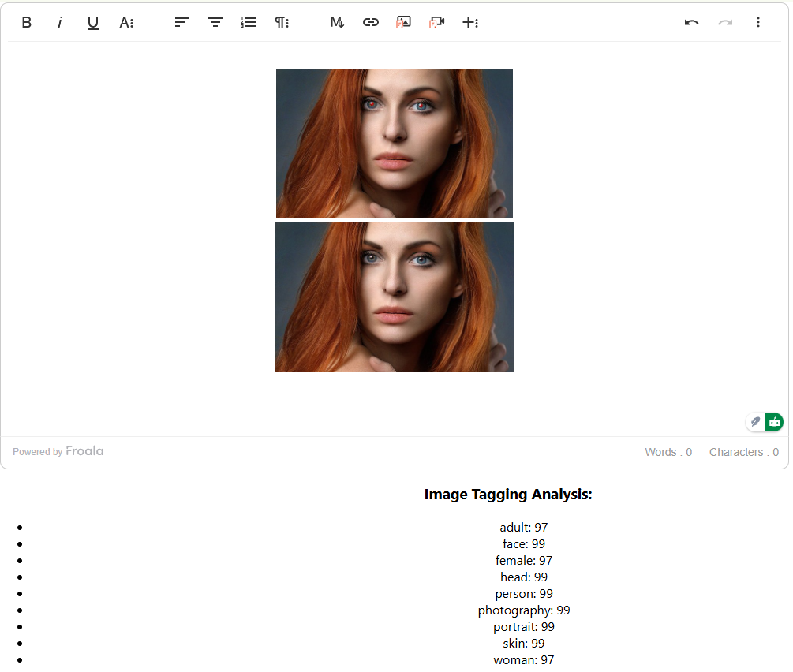Select the top red-eye portrait image
This screenshot has height=672, width=793.
point(394,144)
